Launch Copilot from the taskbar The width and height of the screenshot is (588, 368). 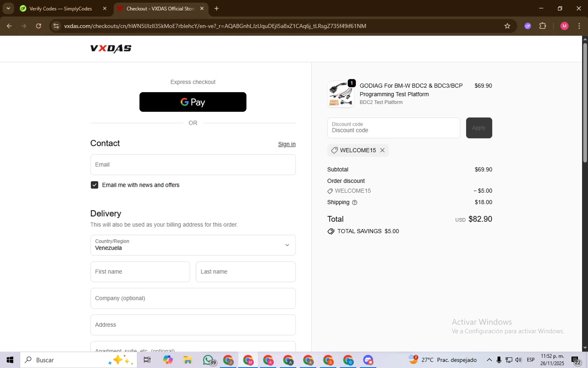coord(168,360)
